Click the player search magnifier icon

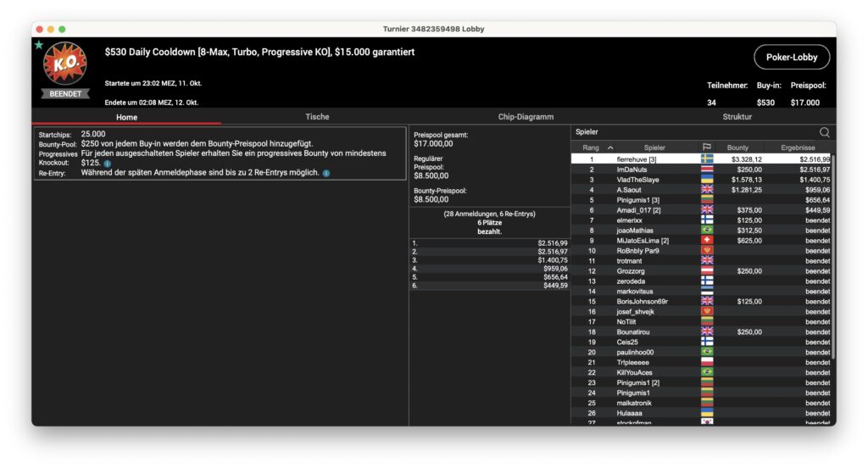(x=824, y=132)
